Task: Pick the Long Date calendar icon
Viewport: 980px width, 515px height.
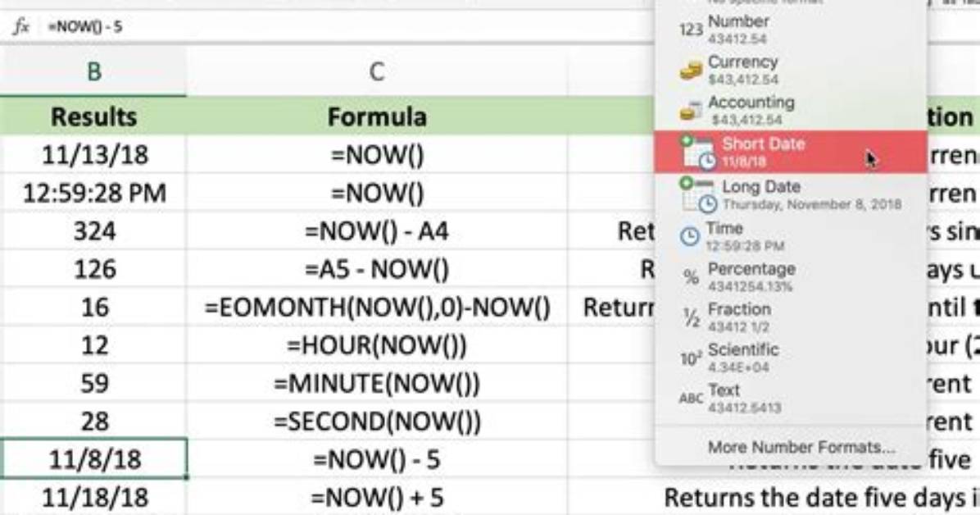Action: pos(698,194)
